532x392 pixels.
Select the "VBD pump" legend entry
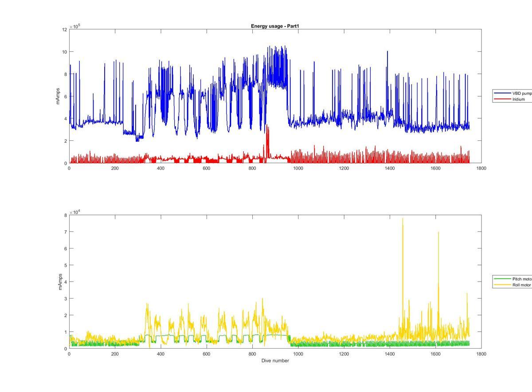pos(522,93)
